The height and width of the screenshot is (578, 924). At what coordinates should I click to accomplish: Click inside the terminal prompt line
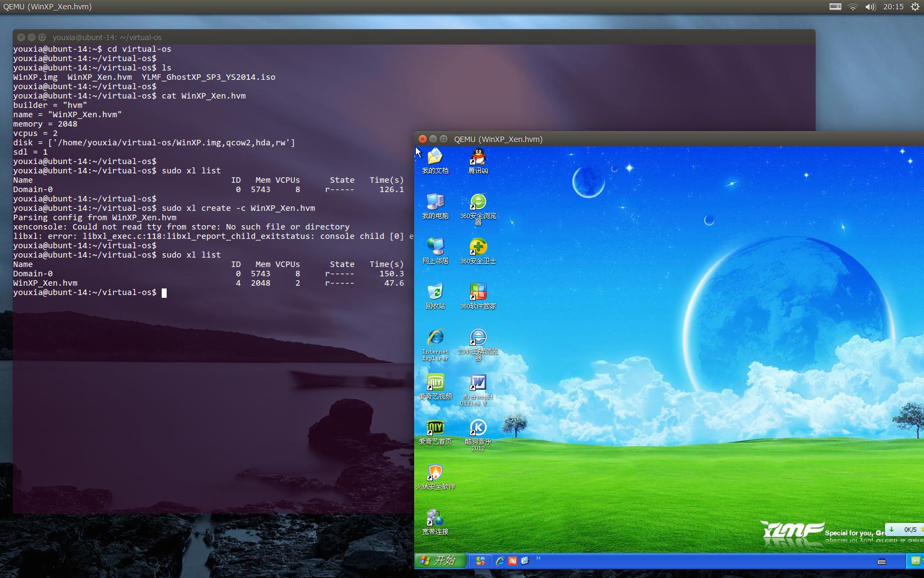pyautogui.click(x=165, y=292)
